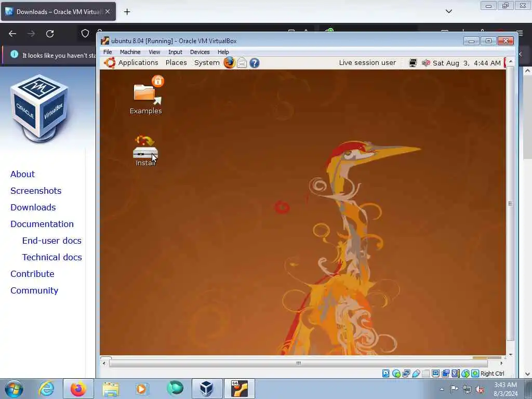Screen dimensions: 532x399
Task: Open the About link on VirtualBox site
Action: click(22, 174)
